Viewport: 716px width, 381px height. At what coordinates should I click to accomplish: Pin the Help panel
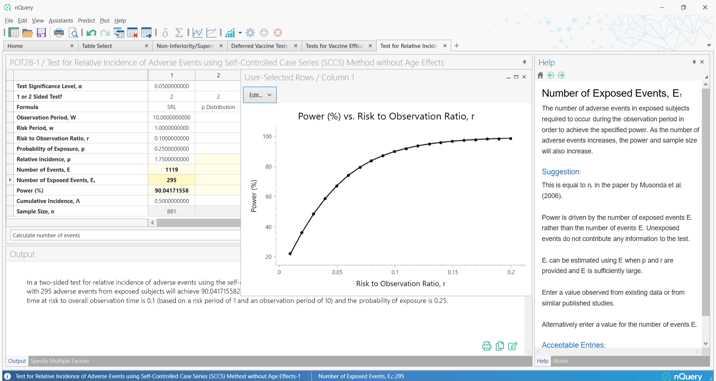tap(694, 62)
